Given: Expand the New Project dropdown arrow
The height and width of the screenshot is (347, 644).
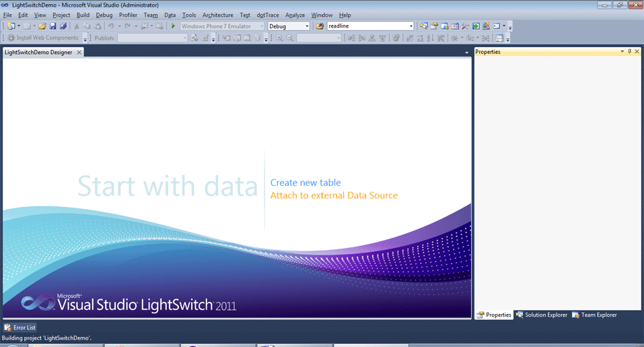Looking at the screenshot, I should [x=18, y=26].
